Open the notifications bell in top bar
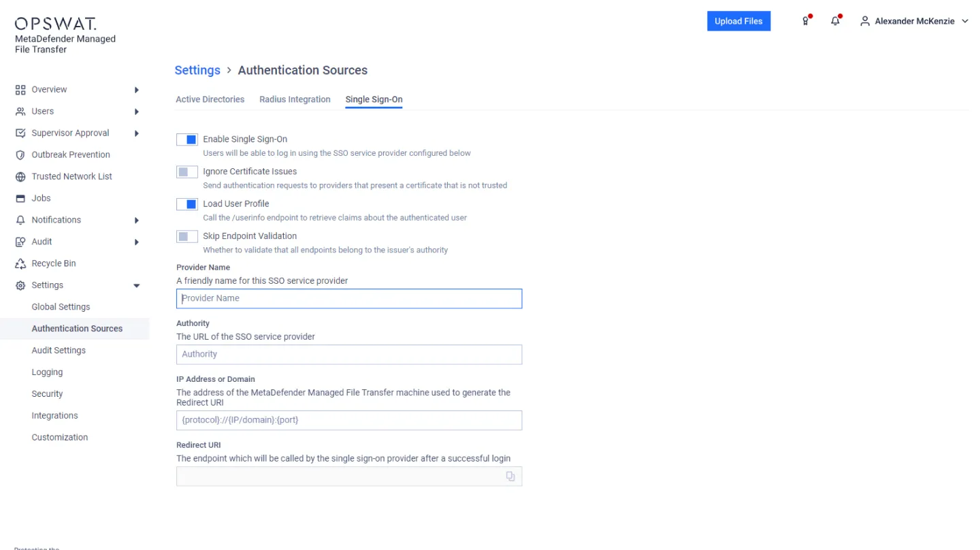 [x=835, y=21]
